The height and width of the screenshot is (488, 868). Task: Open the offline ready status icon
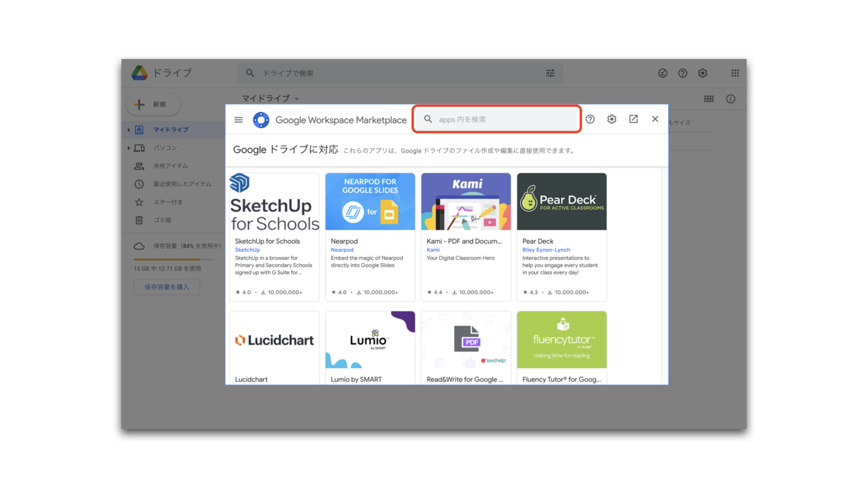[663, 73]
